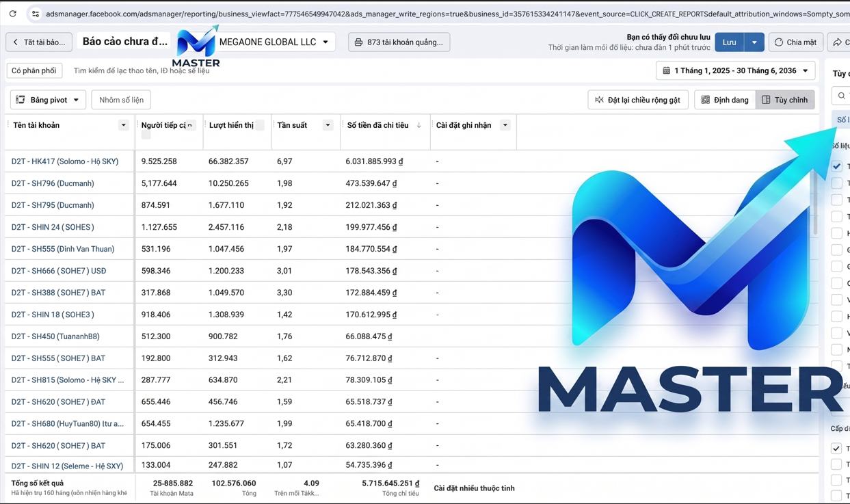Image resolution: width=850 pixels, height=504 pixels.
Task: Select the spend cell '184.770.554 ₫'
Action: 371,249
